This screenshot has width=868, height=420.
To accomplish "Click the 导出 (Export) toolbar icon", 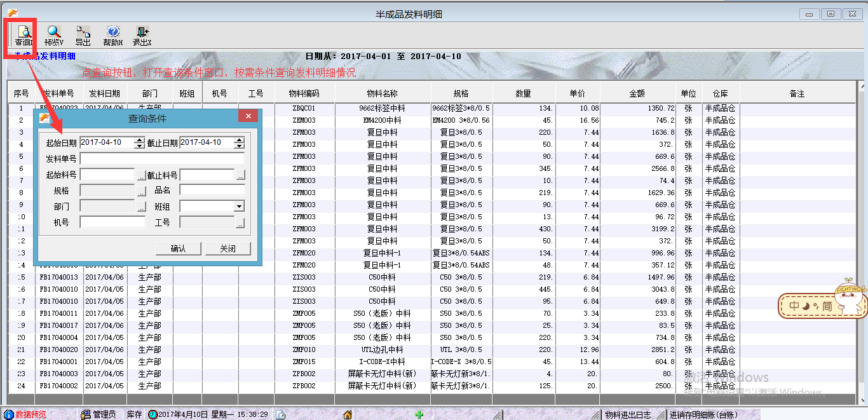I will [x=83, y=36].
